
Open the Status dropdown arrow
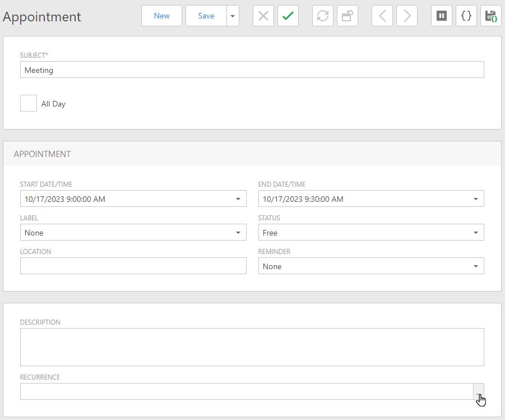click(x=476, y=232)
